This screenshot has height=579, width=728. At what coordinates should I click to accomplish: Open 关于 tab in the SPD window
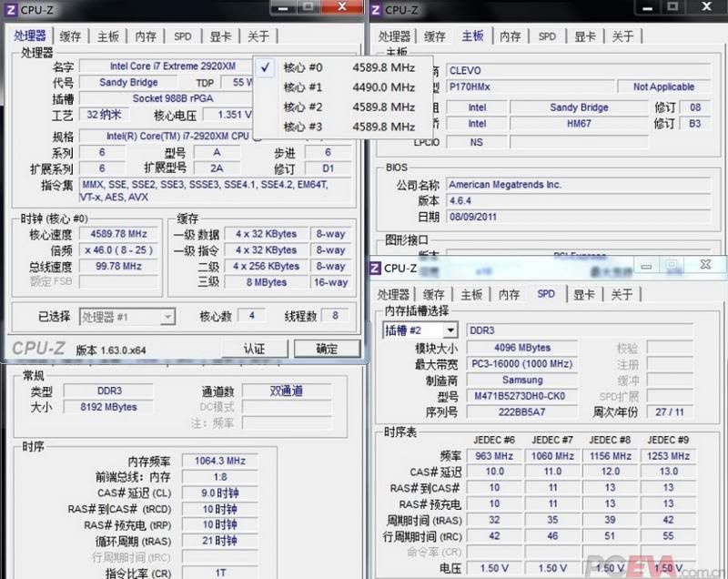pyautogui.click(x=622, y=294)
